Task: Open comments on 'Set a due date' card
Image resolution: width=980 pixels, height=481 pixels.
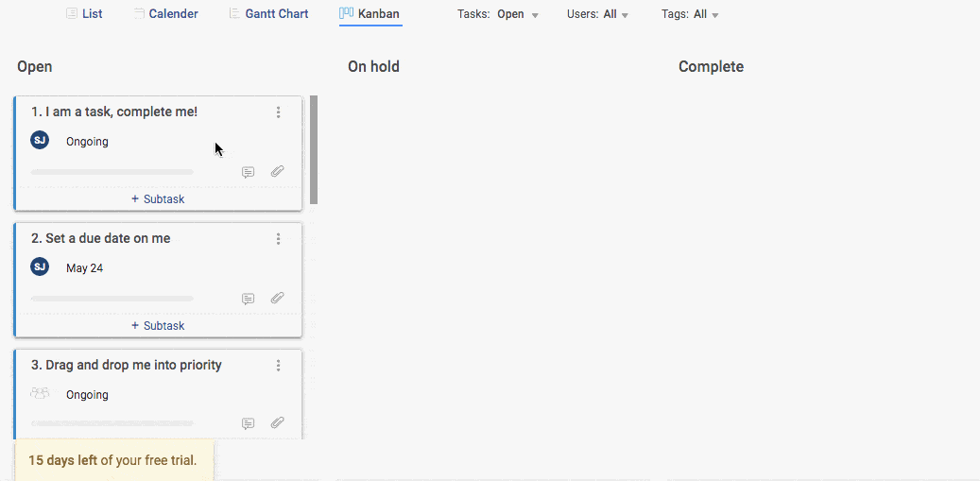Action: pyautogui.click(x=248, y=299)
